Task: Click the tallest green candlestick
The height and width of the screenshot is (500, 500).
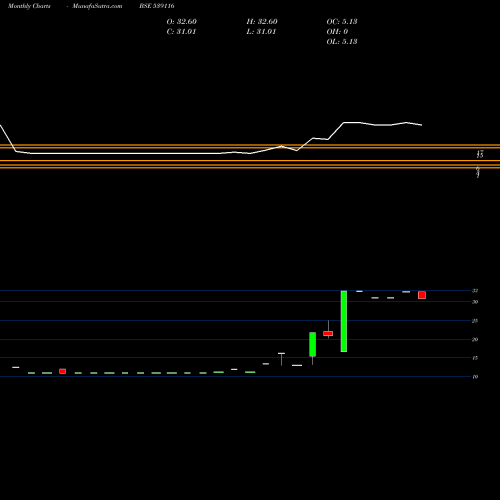Action: point(344,321)
